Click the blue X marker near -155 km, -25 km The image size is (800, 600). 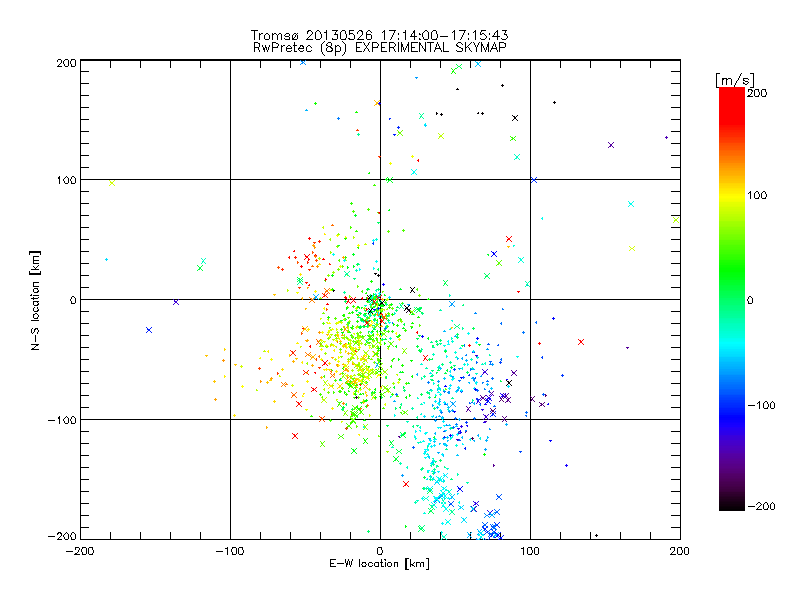pyautogui.click(x=149, y=330)
